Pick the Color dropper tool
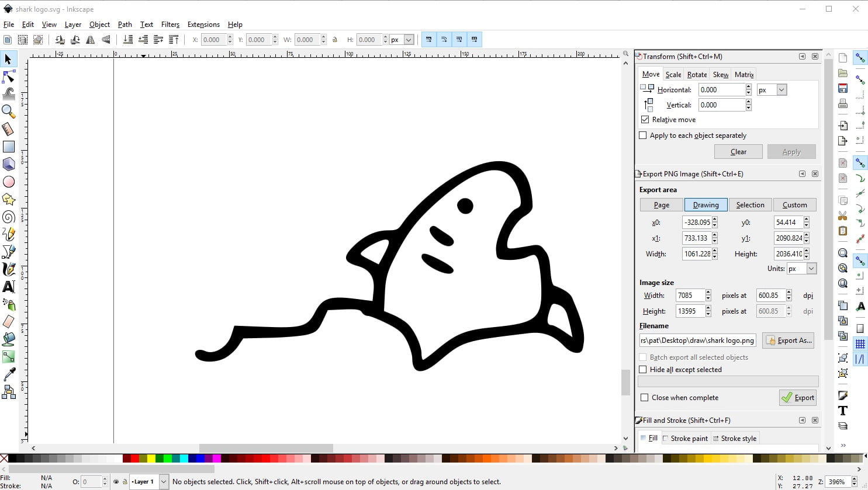 coord(9,374)
